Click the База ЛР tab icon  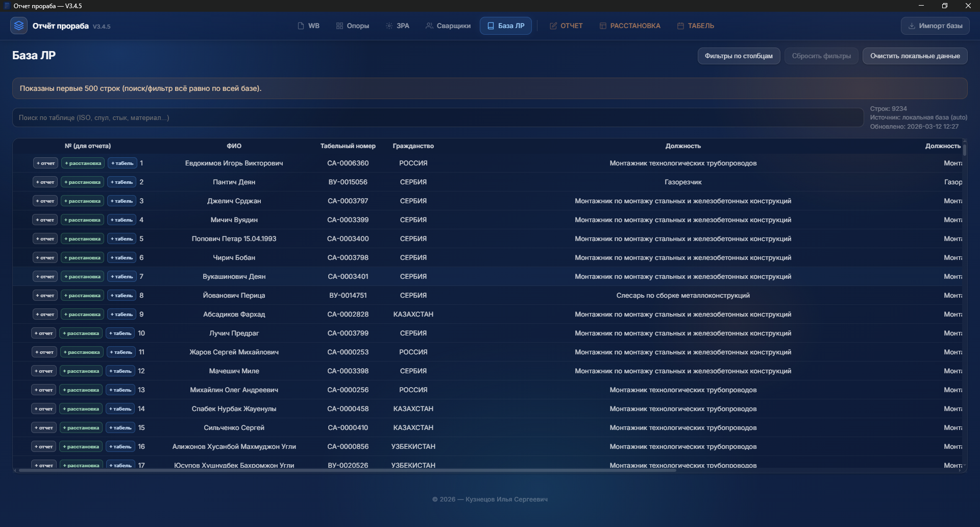(x=491, y=26)
